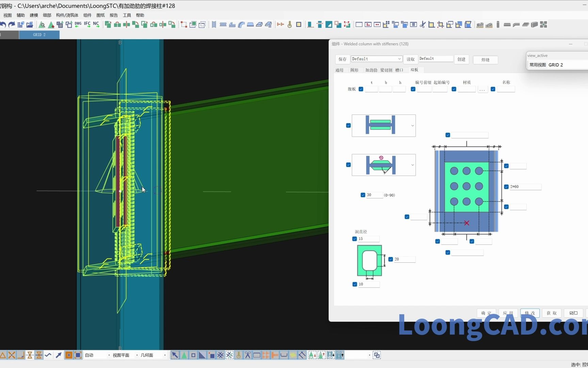Click the overlapping squares icon at far bottom right
Image resolution: width=588 pixels, height=368 pixels.
tap(377, 355)
